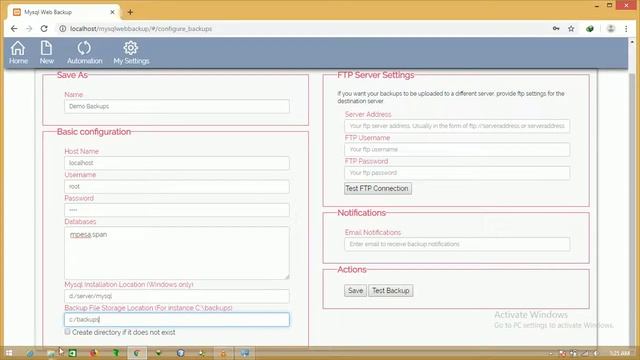The height and width of the screenshot is (360, 640).
Task: Go to Home in the navigation bar
Action: [x=18, y=53]
